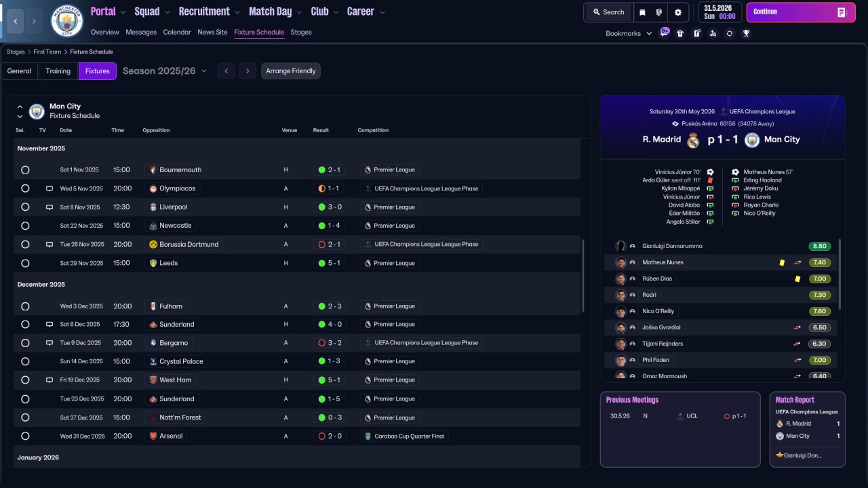Image resolution: width=868 pixels, height=488 pixels.
Task: Open the Messages sub-tab
Action: (141, 32)
